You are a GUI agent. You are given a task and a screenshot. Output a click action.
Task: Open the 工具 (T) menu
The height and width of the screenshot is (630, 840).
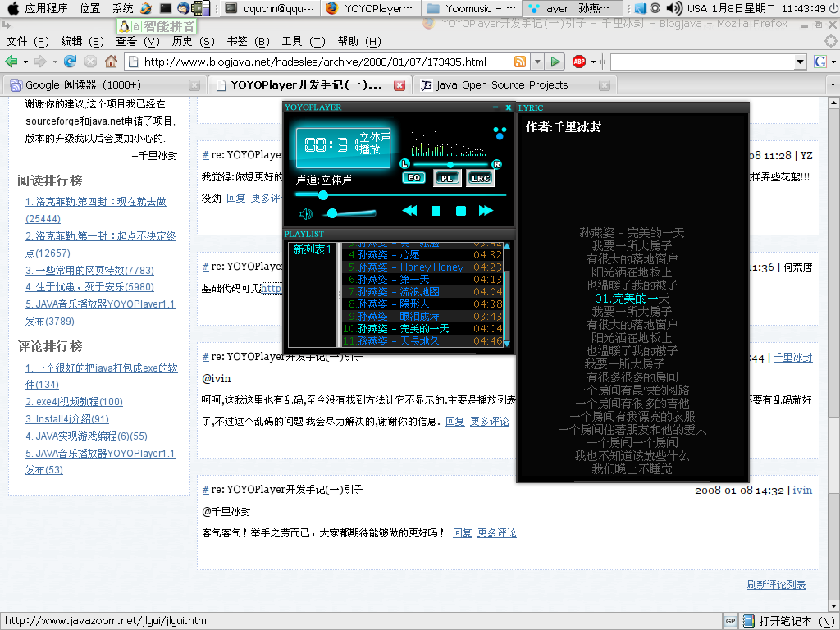304,41
